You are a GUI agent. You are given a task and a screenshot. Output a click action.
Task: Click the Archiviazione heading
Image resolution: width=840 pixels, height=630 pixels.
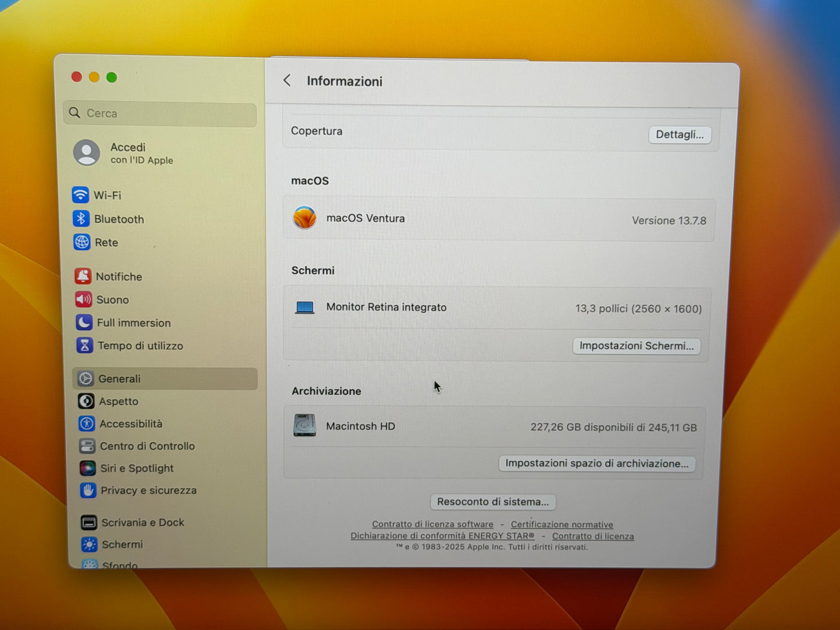(x=326, y=391)
